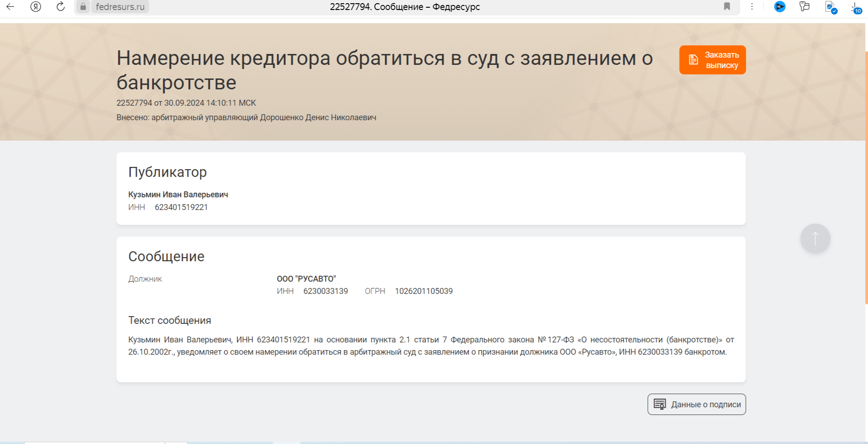Click the lock icon in the address bar

(x=83, y=7)
